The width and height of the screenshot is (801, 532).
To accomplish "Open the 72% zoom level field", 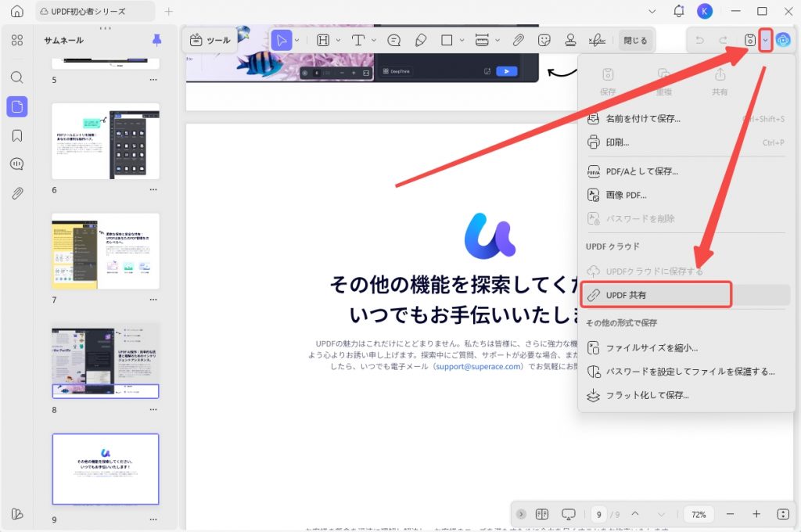I will 699,515.
